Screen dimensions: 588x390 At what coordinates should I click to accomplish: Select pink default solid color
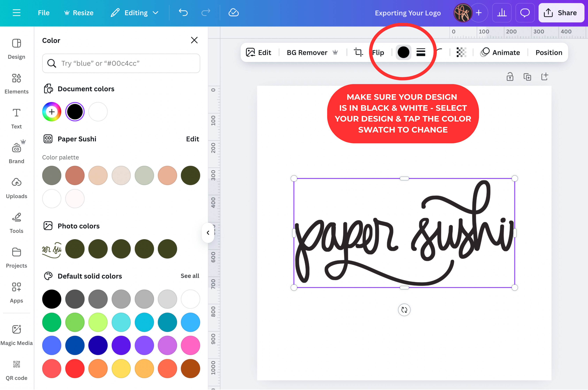click(x=191, y=345)
